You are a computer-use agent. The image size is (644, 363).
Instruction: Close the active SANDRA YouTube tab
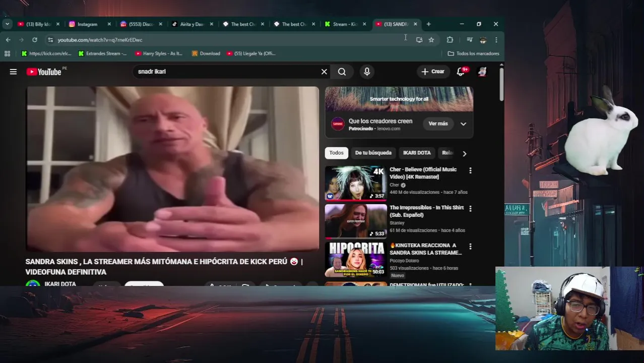point(415,24)
